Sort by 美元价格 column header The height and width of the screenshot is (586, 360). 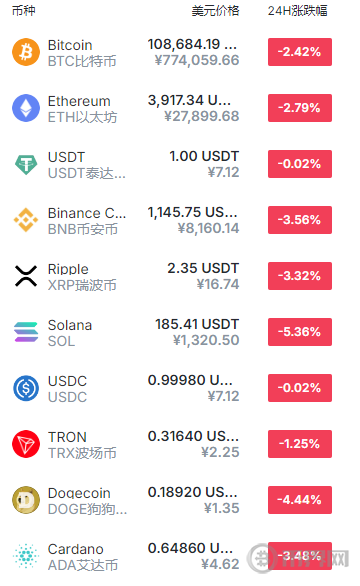coord(215,11)
